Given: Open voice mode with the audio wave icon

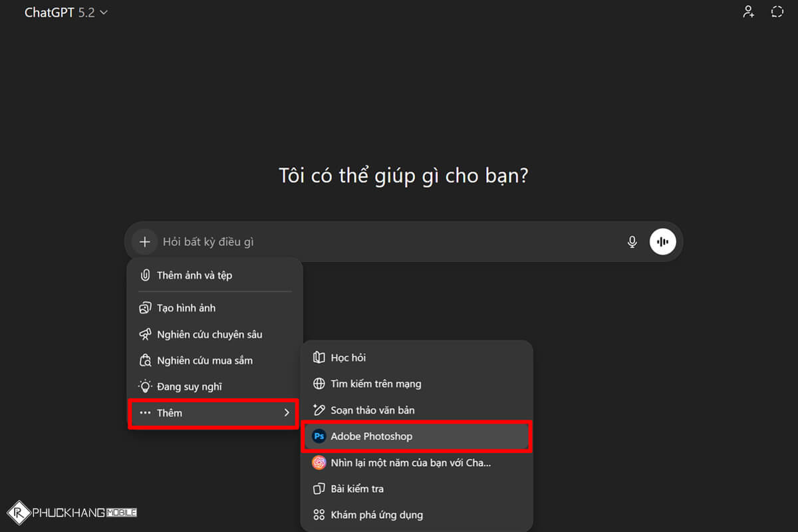Looking at the screenshot, I should pyautogui.click(x=662, y=241).
